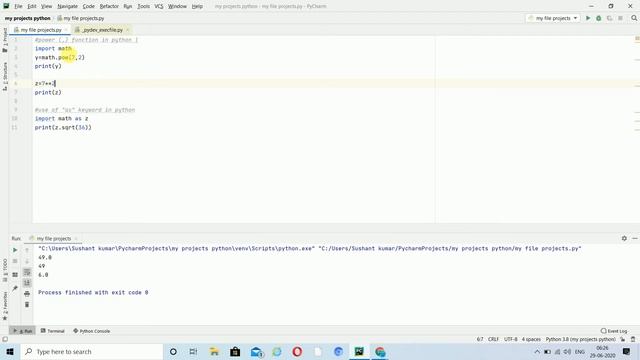The height and width of the screenshot is (360, 640).
Task: Rerun the program in Run panel
Action: [x=15, y=250]
